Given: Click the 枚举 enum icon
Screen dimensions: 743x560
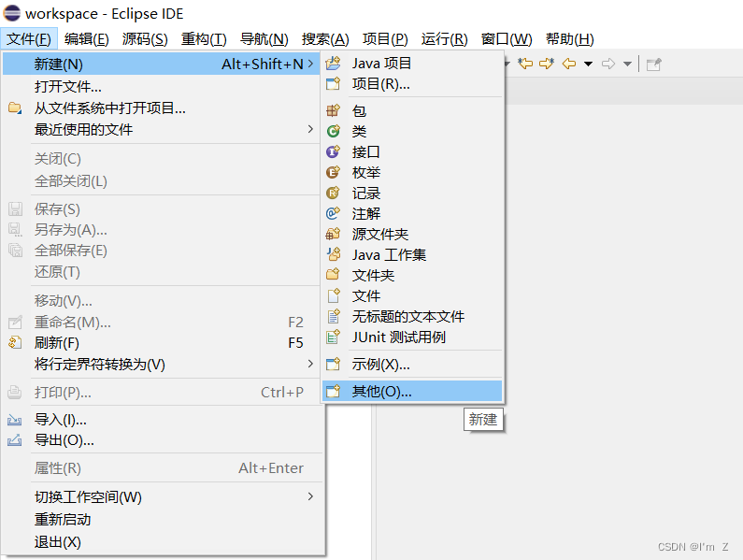Looking at the screenshot, I should tap(333, 172).
